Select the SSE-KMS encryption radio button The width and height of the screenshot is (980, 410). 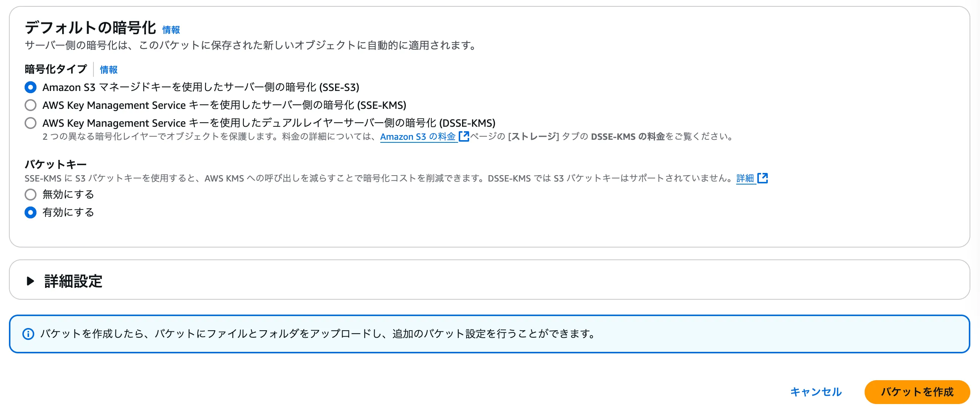[x=31, y=105]
